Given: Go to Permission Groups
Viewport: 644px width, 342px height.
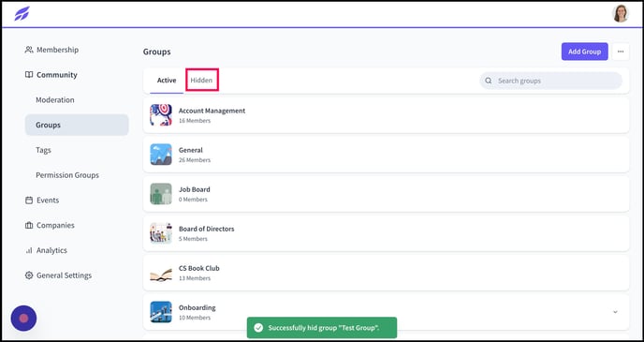Looking at the screenshot, I should (x=67, y=175).
